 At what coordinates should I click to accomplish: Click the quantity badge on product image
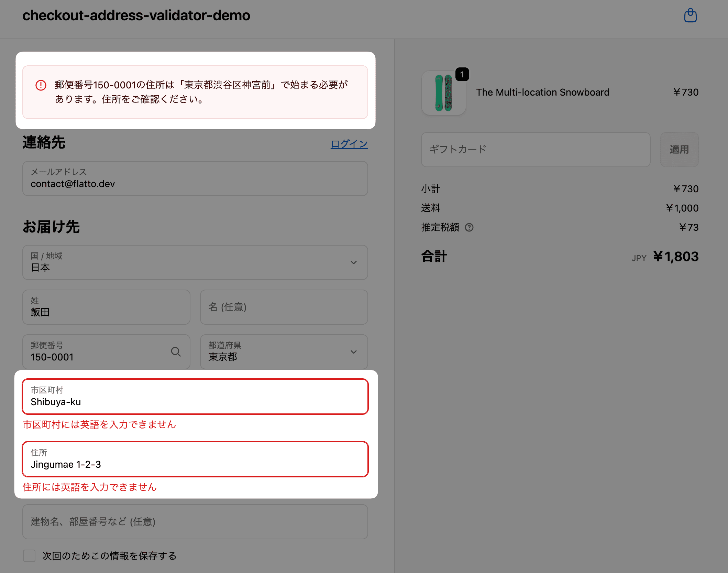point(462,74)
